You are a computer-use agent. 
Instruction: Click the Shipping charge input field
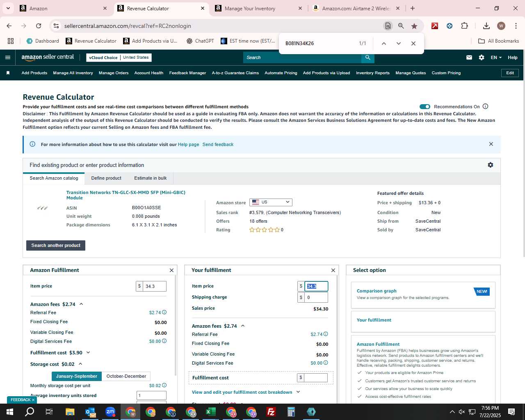click(x=316, y=297)
